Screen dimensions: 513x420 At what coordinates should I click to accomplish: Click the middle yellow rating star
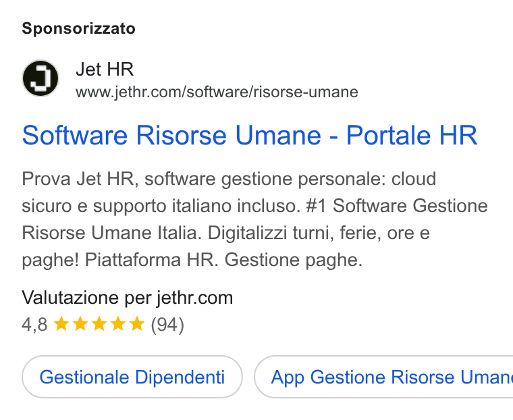pyautogui.click(x=99, y=324)
